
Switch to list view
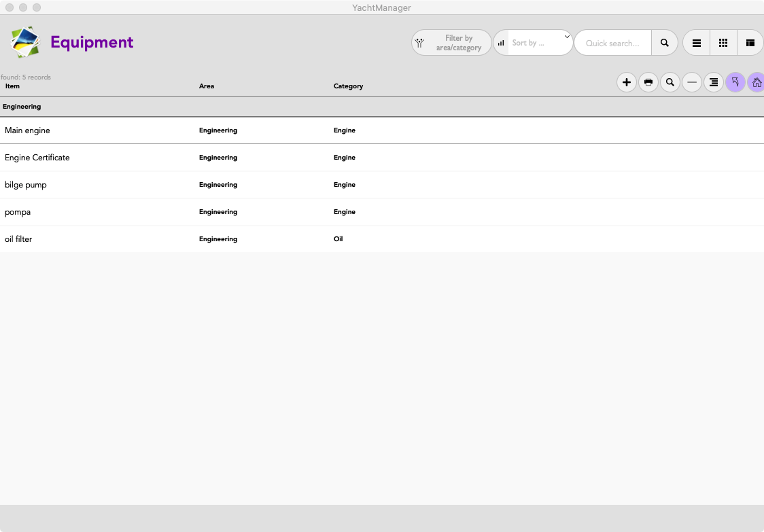tap(696, 43)
